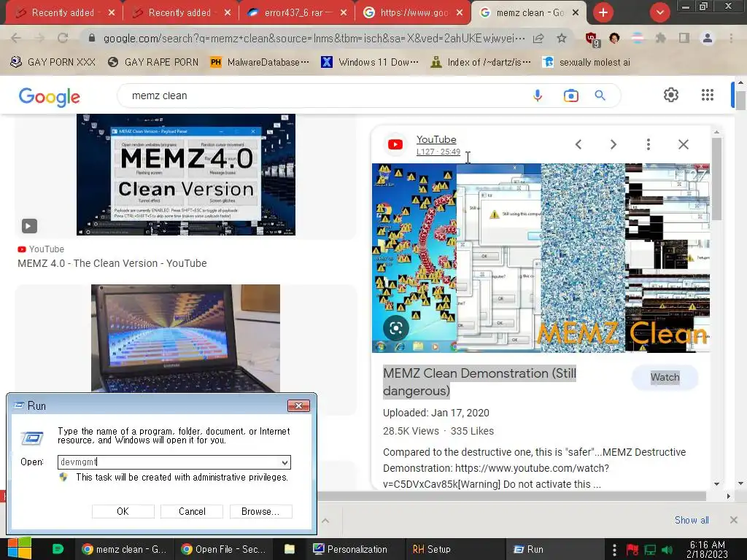Viewport: 747px width, 560px height.
Task: Click Cancel in the Run dialog
Action: 192,511
